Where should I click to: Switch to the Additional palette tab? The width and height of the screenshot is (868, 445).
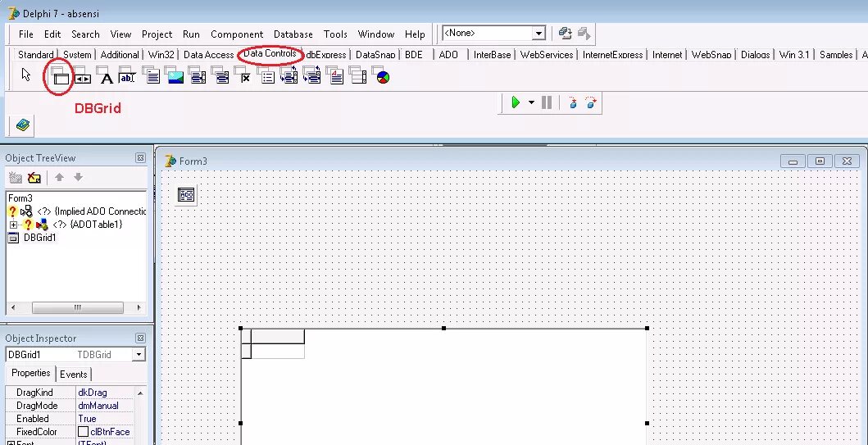tap(120, 54)
